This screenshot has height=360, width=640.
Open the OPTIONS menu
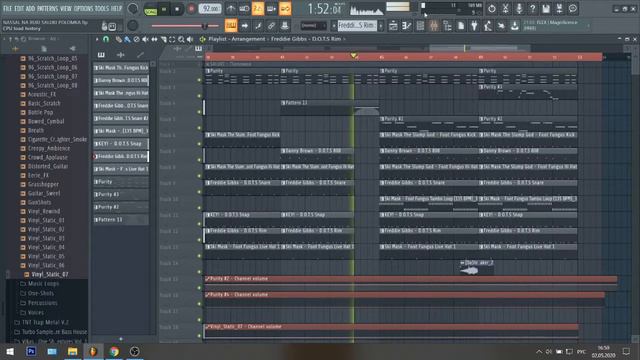(x=83, y=8)
